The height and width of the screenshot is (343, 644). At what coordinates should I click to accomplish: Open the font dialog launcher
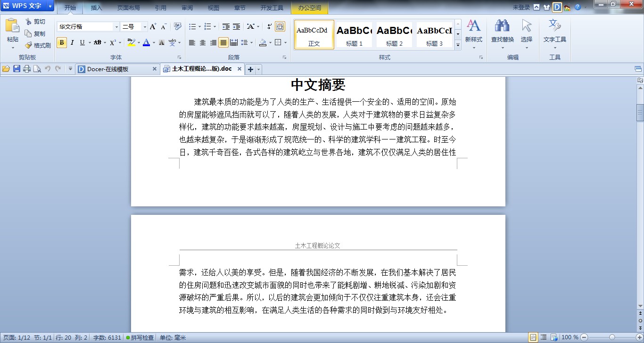coord(179,57)
